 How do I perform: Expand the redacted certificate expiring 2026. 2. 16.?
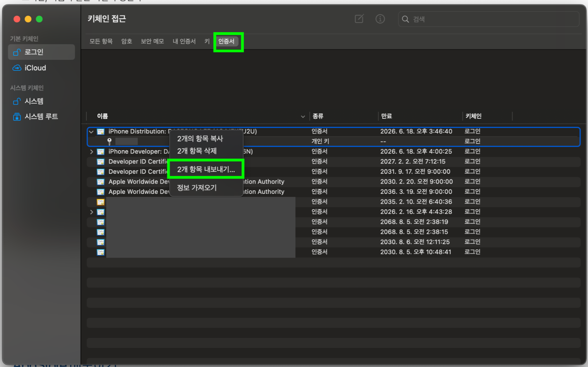(x=92, y=212)
